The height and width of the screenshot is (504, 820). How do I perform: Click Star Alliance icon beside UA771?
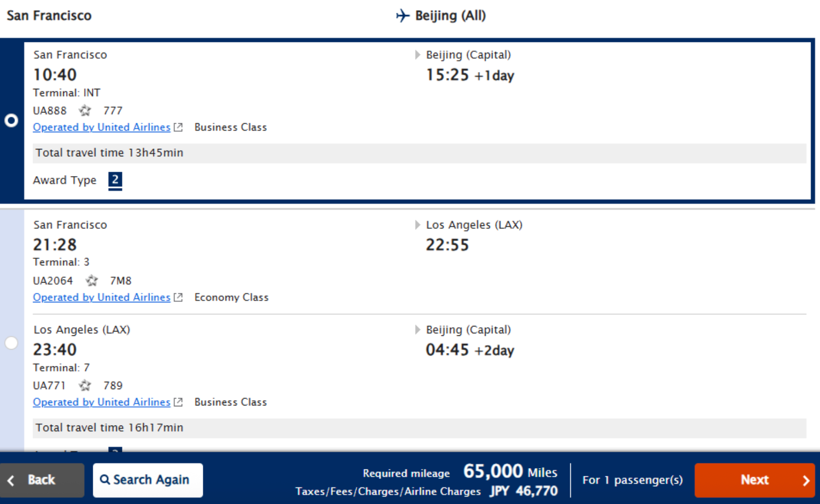[x=85, y=385]
